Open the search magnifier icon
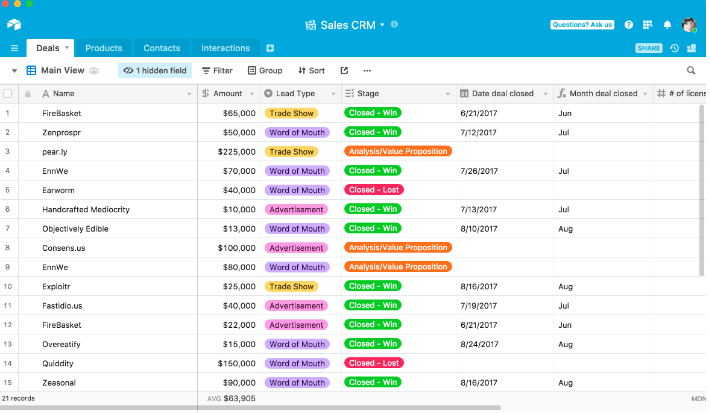The width and height of the screenshot is (710, 413). coord(691,71)
